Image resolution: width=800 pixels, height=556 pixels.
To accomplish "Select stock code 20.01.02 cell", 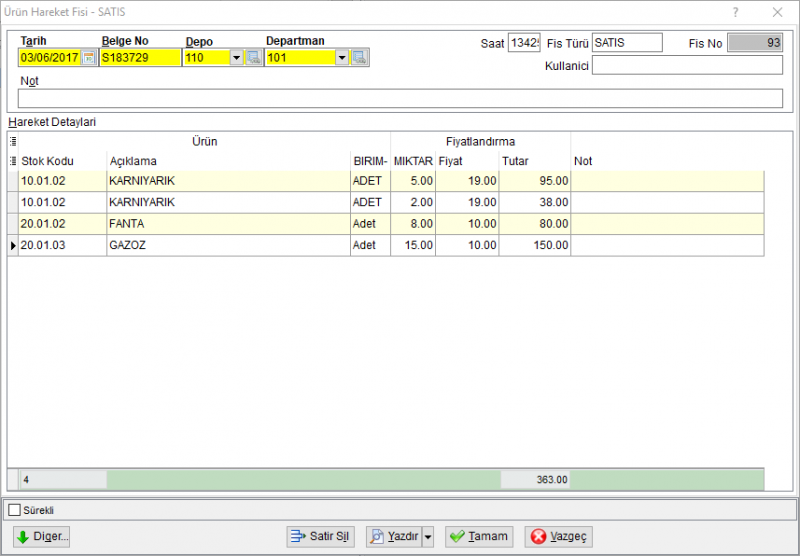I will point(62,224).
